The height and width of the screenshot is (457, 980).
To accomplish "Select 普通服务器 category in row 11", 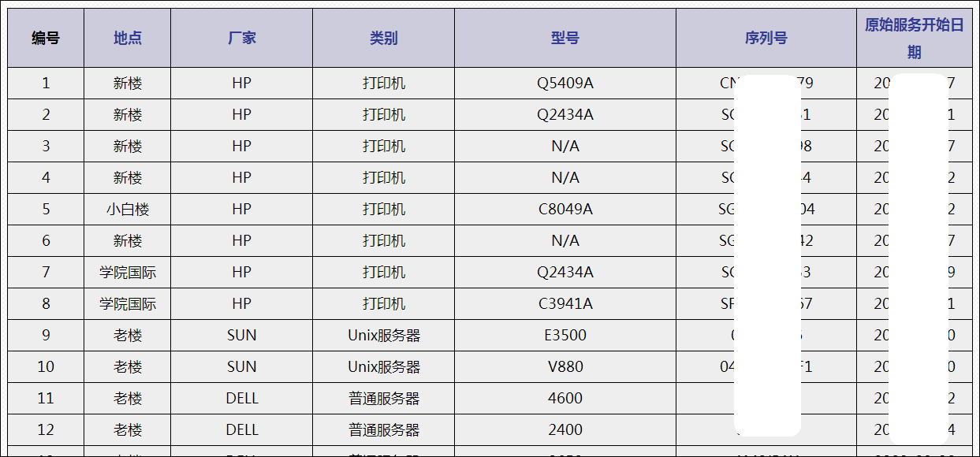I will 384,398.
